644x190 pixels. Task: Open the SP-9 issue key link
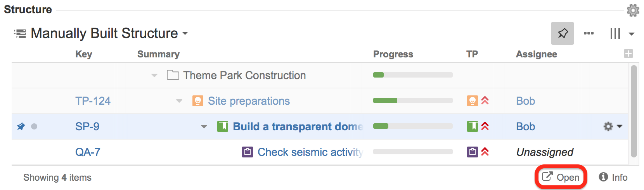point(87,126)
